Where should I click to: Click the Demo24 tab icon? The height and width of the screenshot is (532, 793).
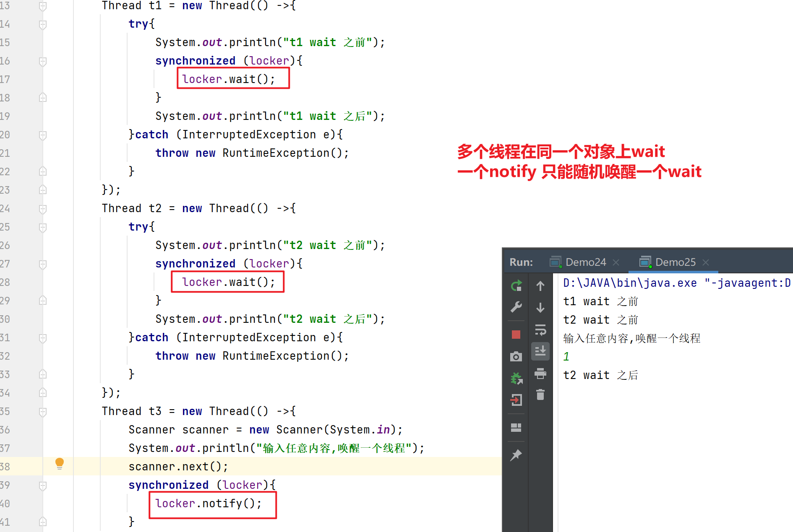[x=556, y=262]
